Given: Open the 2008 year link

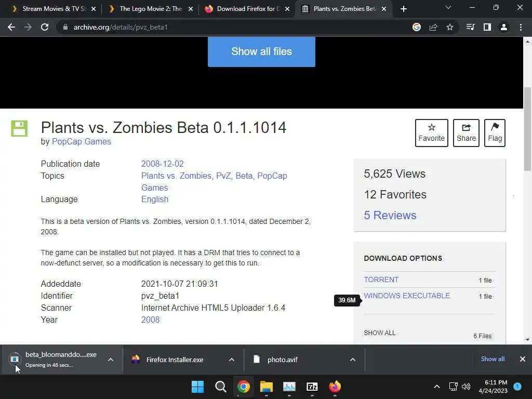Looking at the screenshot, I should pos(150,320).
